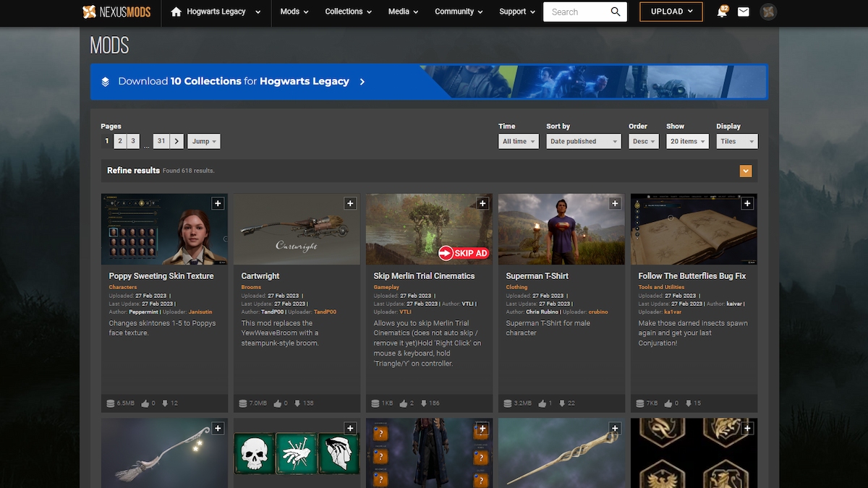
Task: Open the Skip Merlin Trial Cinematics link
Action: (424, 276)
